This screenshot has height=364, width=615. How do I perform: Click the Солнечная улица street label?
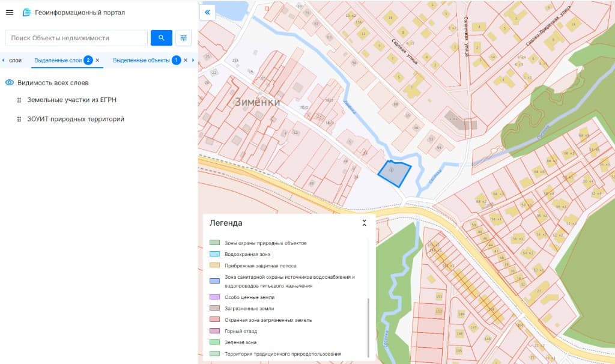click(466, 36)
